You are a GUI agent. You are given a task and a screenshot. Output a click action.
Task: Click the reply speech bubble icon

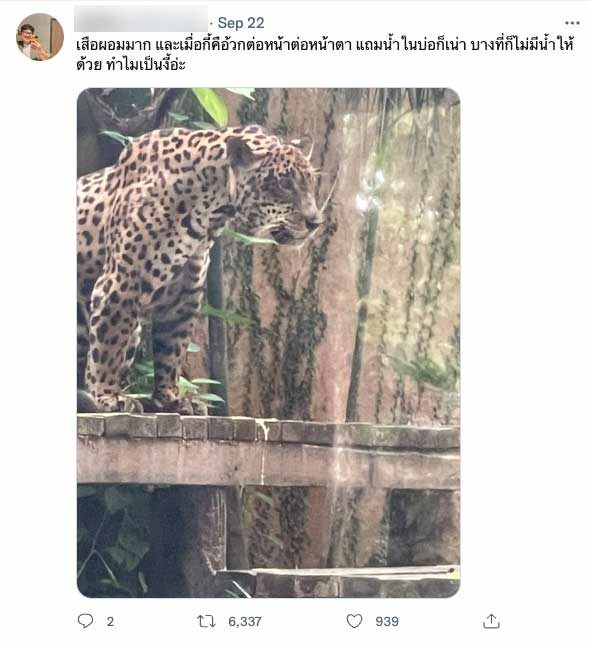pos(85,621)
